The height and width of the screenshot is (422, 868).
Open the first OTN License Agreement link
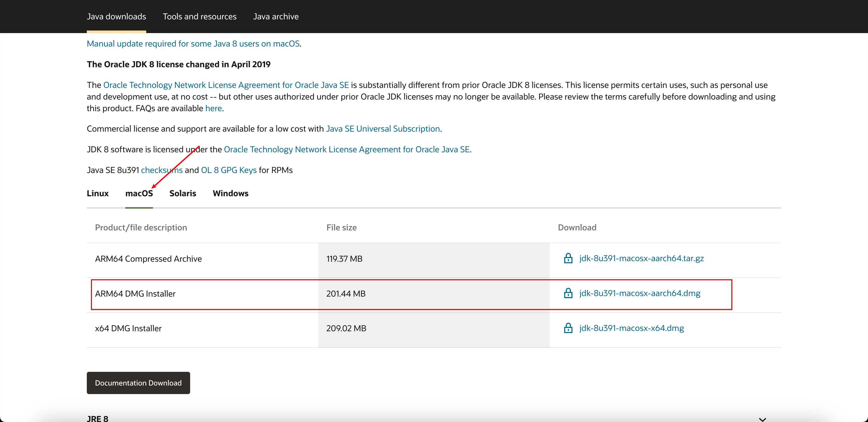[226, 85]
